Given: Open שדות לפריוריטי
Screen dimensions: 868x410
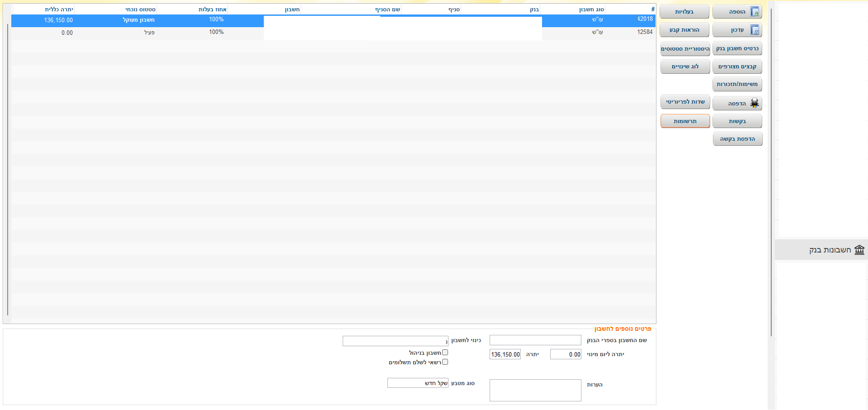Looking at the screenshot, I should click(x=685, y=102).
